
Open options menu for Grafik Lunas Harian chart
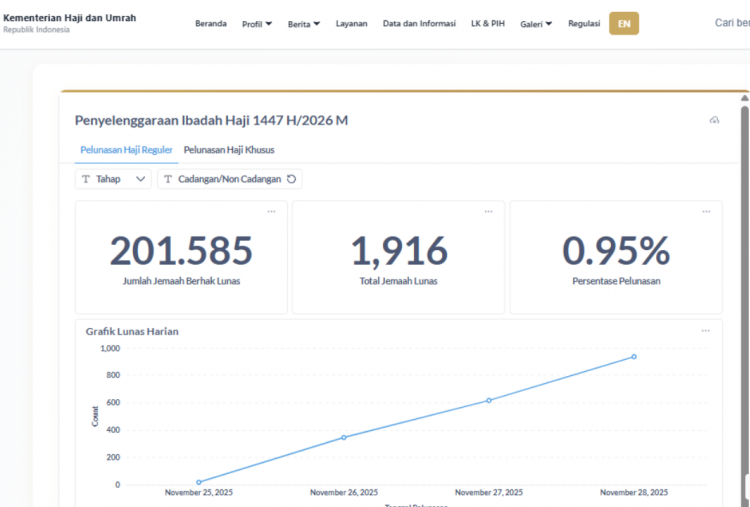705,331
